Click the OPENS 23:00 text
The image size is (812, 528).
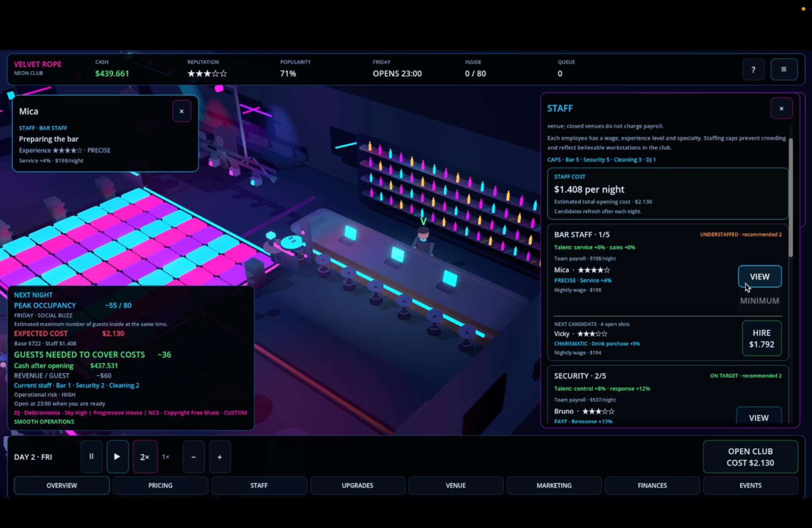[x=397, y=73]
